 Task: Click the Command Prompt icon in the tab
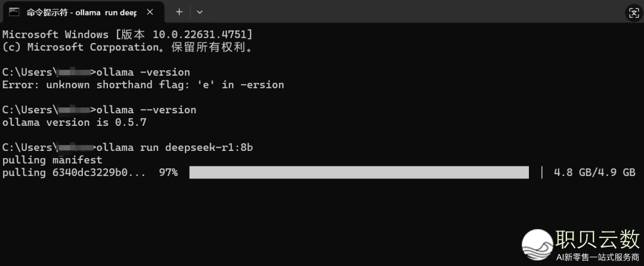[14, 12]
